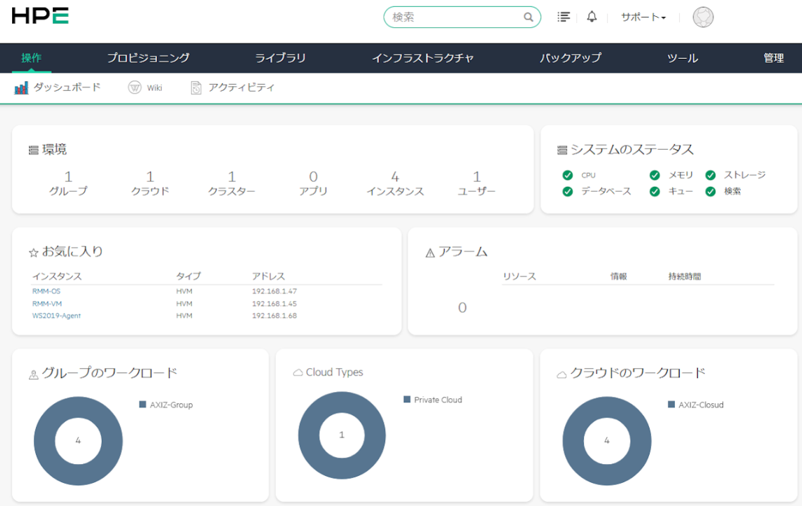Open the ツール tab

point(682,58)
